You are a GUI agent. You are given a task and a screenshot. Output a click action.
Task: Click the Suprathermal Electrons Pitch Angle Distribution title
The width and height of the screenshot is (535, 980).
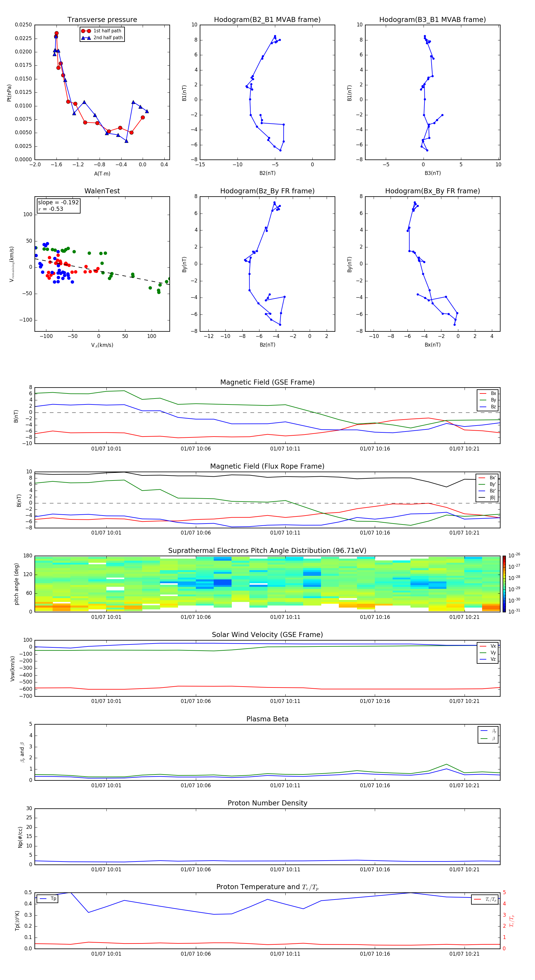(x=267, y=551)
